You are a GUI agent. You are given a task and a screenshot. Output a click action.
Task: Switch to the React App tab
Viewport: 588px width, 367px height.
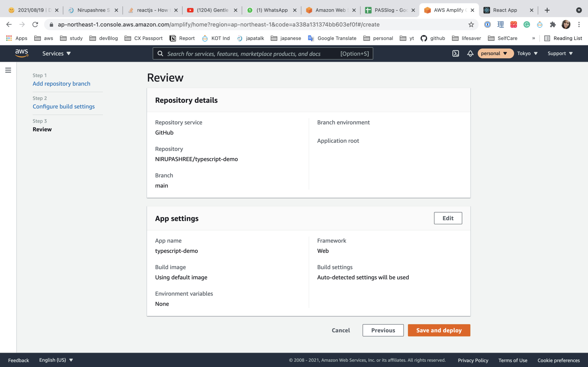pyautogui.click(x=505, y=10)
